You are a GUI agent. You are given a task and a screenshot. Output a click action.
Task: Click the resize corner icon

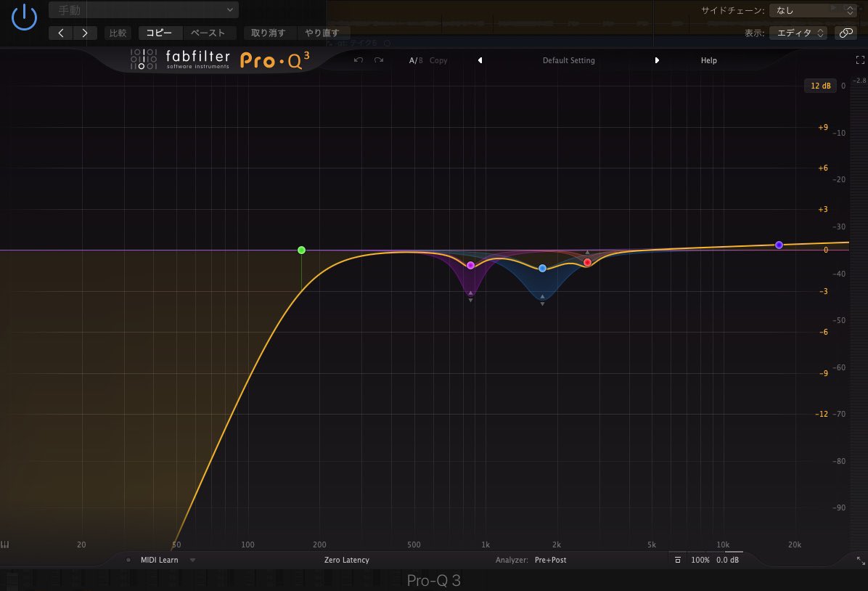(860, 561)
